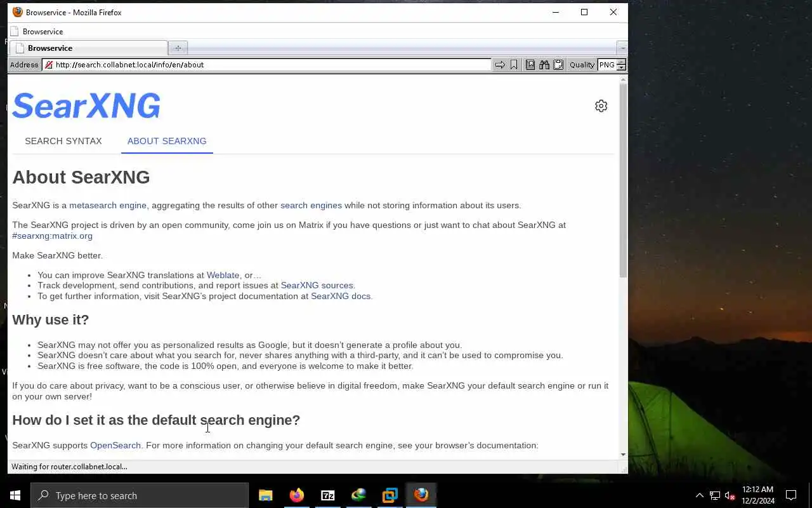This screenshot has width=812, height=508.
Task: Click the Firefox icon in title bar
Action: click(18, 12)
